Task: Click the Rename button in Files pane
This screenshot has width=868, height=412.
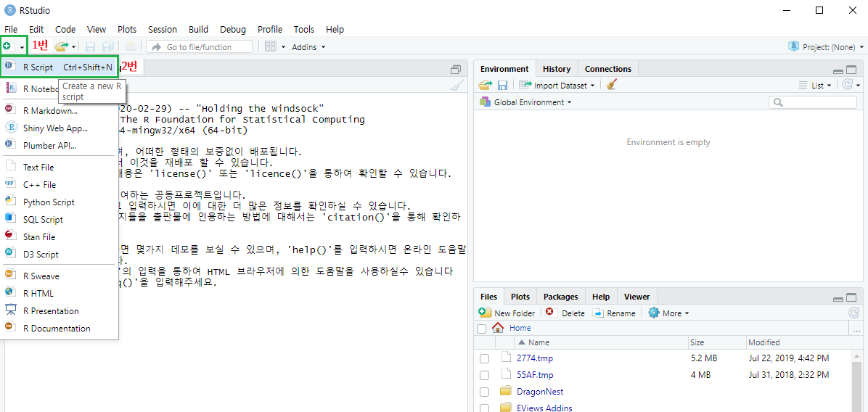Action: pyautogui.click(x=614, y=313)
